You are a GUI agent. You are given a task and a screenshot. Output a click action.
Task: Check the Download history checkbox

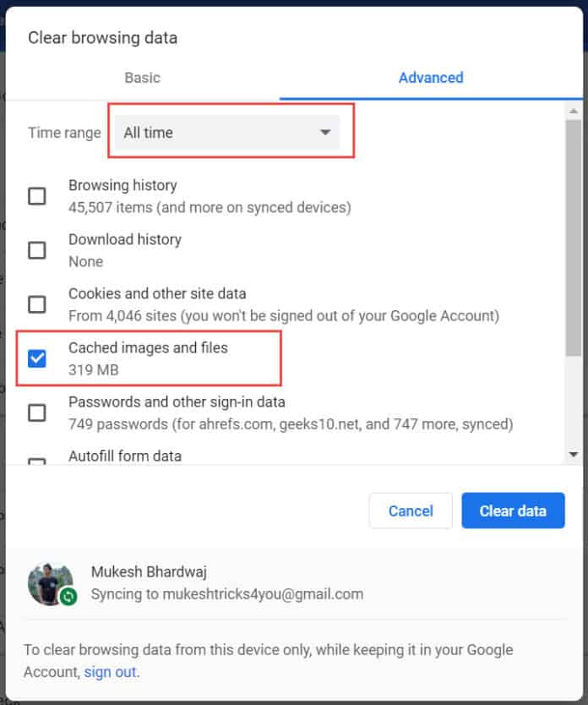(x=36, y=249)
